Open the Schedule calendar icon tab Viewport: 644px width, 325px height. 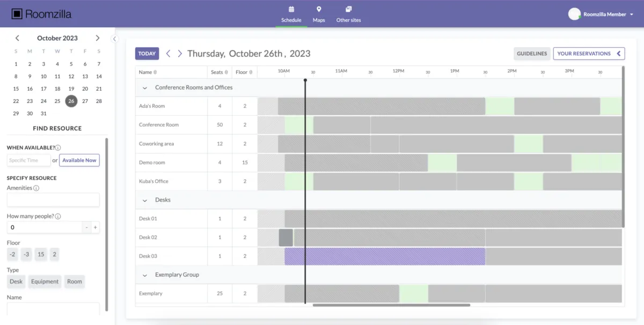point(291,9)
